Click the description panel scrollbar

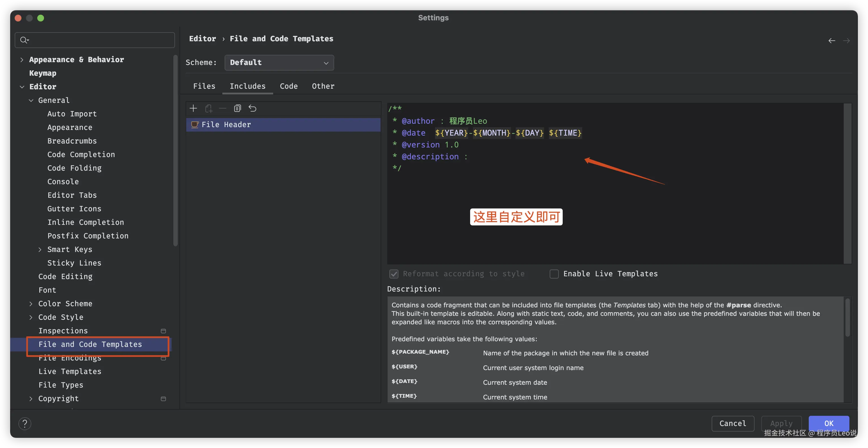(847, 317)
